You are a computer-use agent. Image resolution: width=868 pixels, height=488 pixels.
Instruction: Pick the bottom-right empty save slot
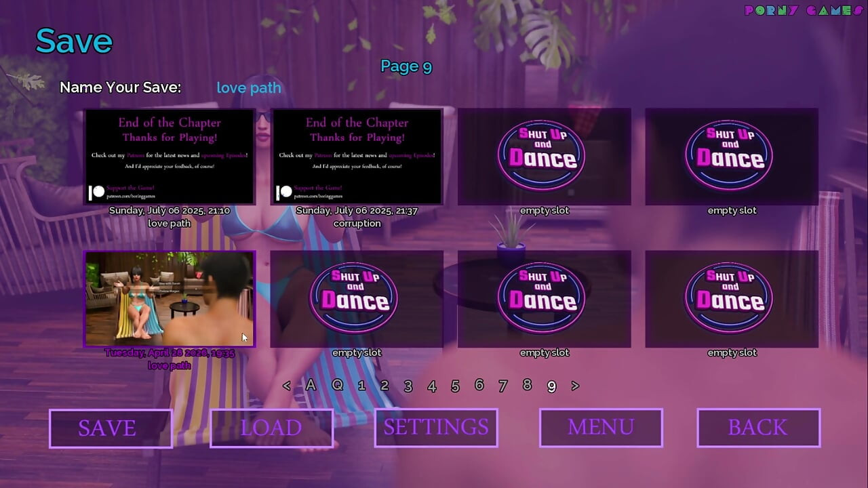point(732,299)
